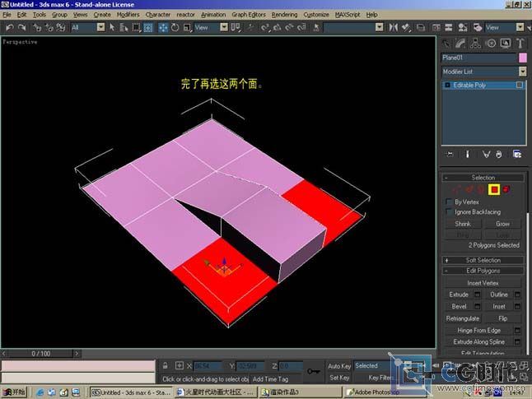Screen dimensions: 532x399
Task: Click the Plane01 object name field
Action: tap(478, 58)
